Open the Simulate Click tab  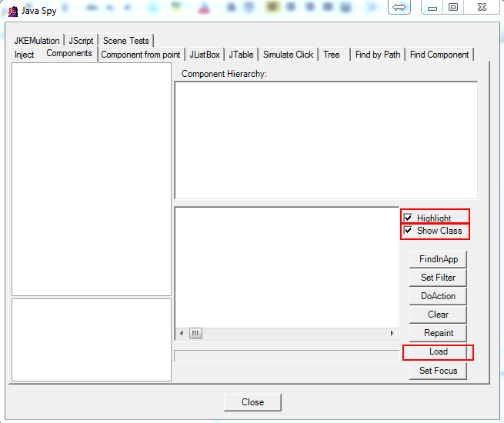[288, 55]
